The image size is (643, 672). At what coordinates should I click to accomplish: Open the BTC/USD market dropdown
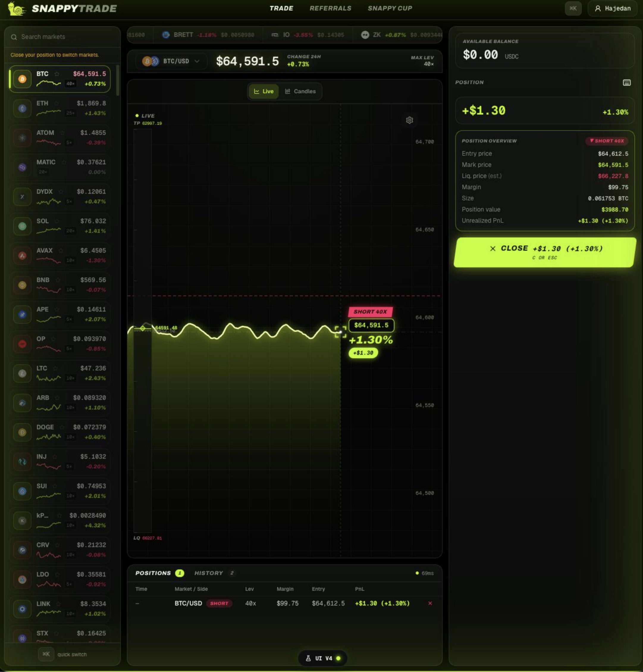click(x=171, y=61)
